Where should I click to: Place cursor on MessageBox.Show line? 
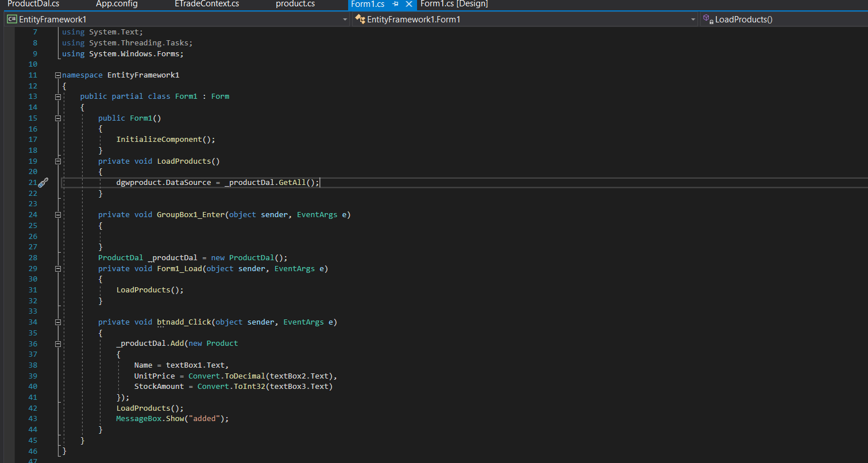pos(172,419)
